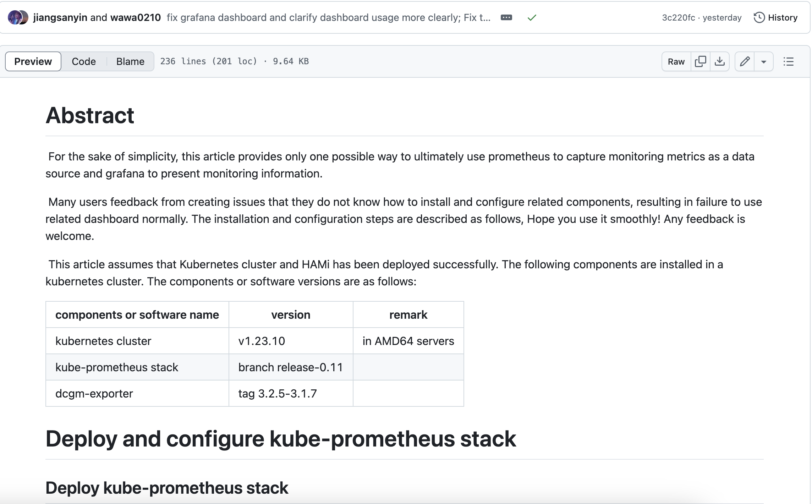Copy raw file contents icon
Screen dimensions: 812x504
[700, 61]
